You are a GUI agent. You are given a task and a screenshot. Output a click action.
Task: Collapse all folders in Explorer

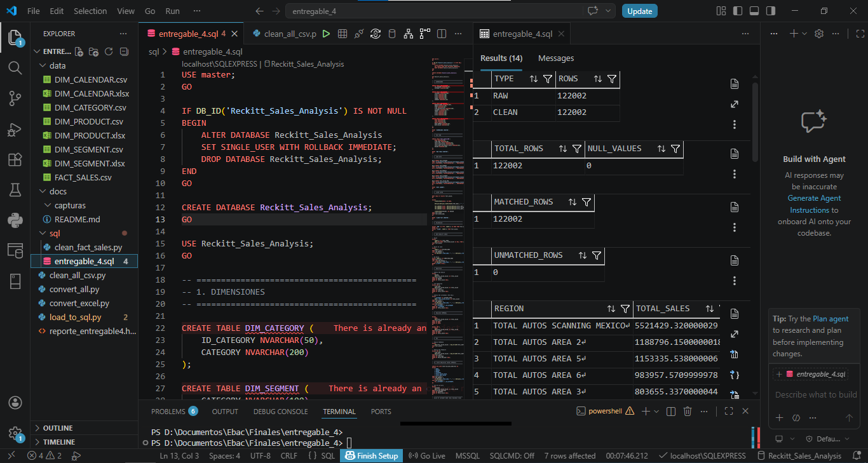pyautogui.click(x=124, y=51)
